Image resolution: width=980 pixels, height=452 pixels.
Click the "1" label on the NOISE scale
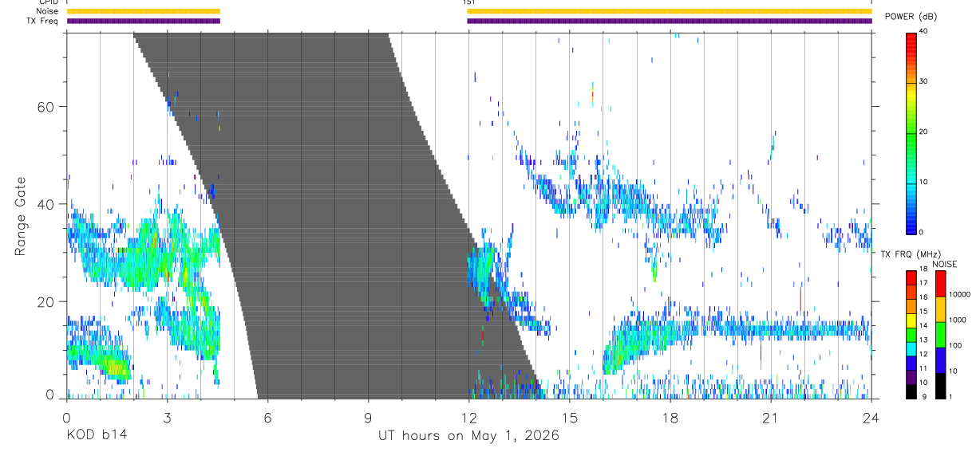[x=950, y=396]
